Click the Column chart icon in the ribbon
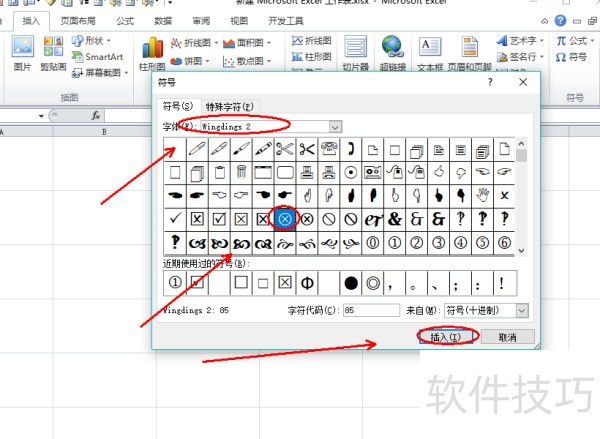The width and height of the screenshot is (600, 439). (x=152, y=54)
